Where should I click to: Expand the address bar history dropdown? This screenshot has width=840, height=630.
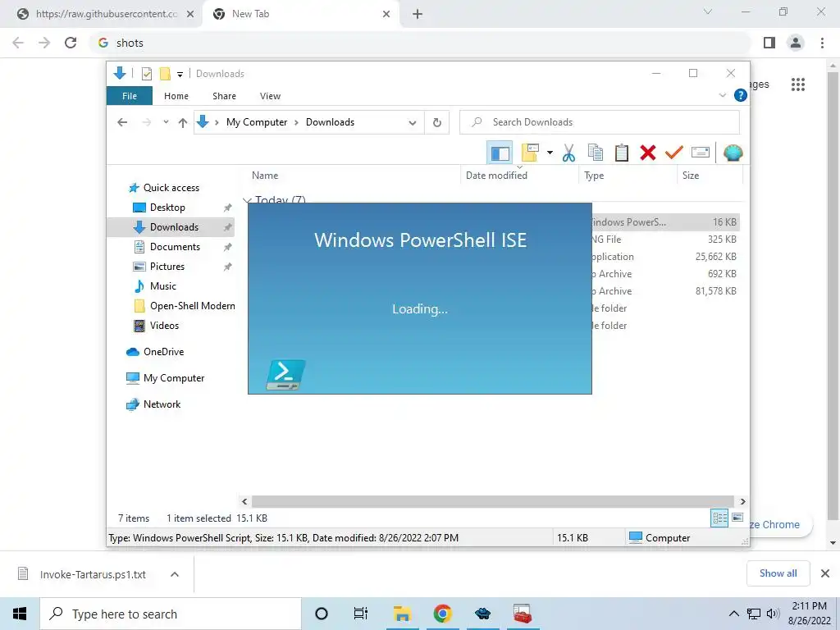(413, 123)
